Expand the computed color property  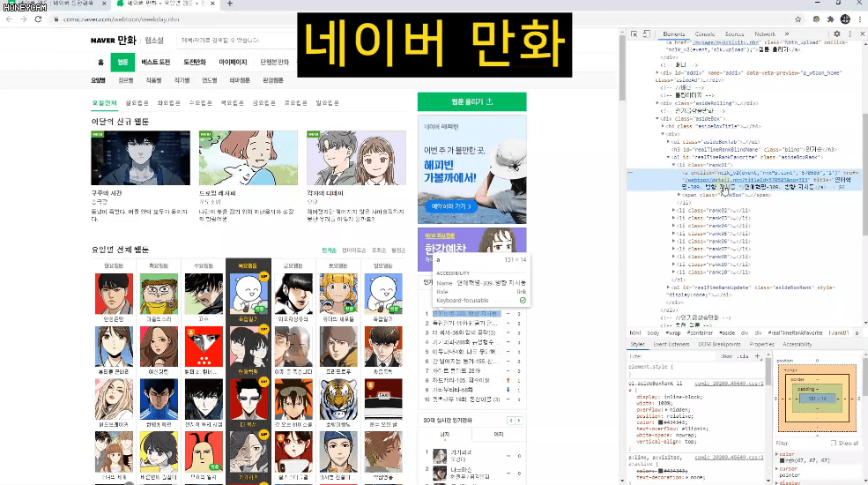click(x=776, y=454)
